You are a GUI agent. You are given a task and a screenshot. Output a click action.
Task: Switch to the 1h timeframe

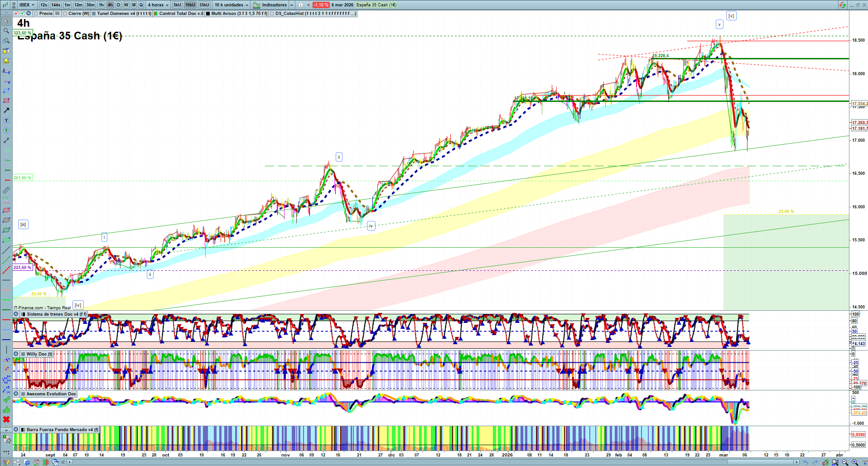tap(101, 5)
